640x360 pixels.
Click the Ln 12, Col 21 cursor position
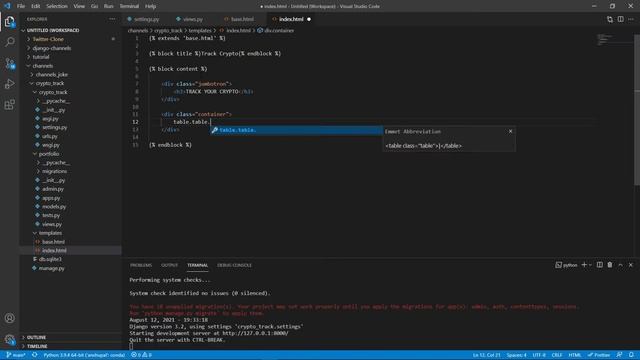click(487, 355)
